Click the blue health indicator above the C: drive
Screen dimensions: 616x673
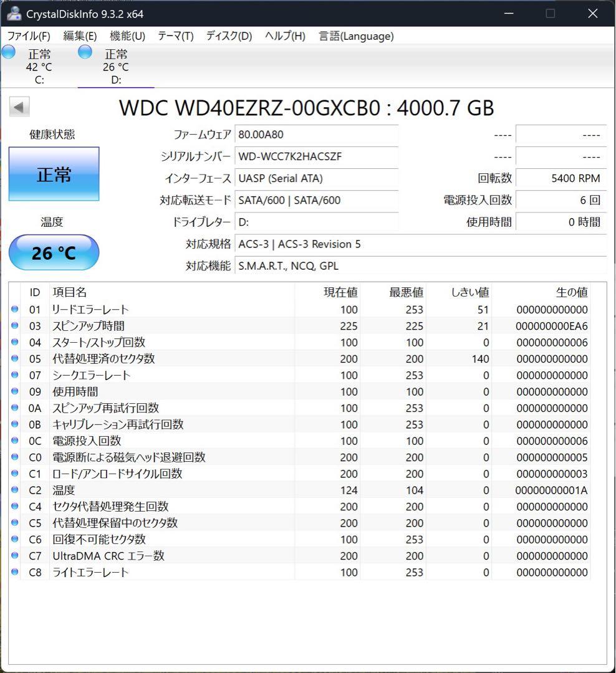tap(9, 53)
